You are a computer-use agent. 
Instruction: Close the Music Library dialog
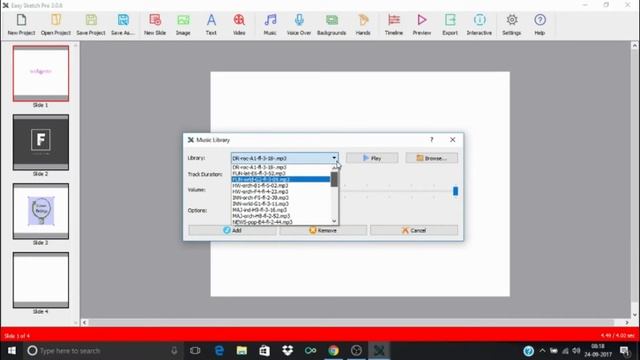pyautogui.click(x=453, y=140)
